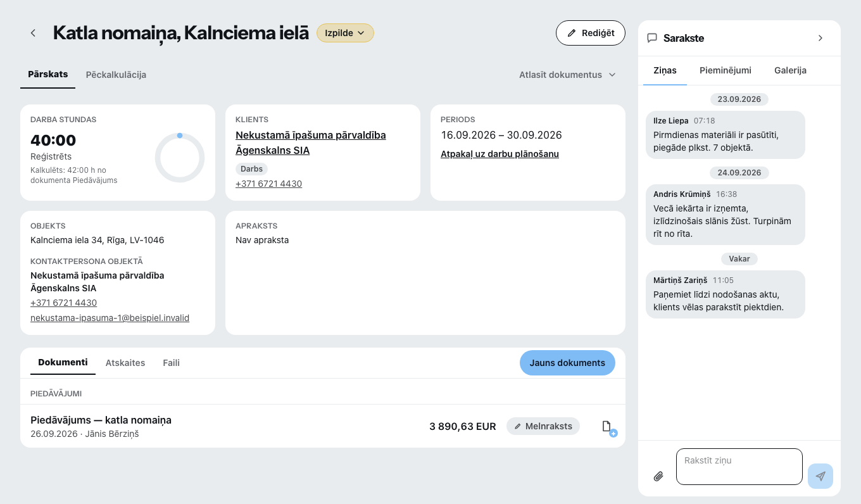Open client Nekustamā īpašuma pārvaldība Āgenskalns link
Viewport: 861px width, 504px height.
[310, 143]
